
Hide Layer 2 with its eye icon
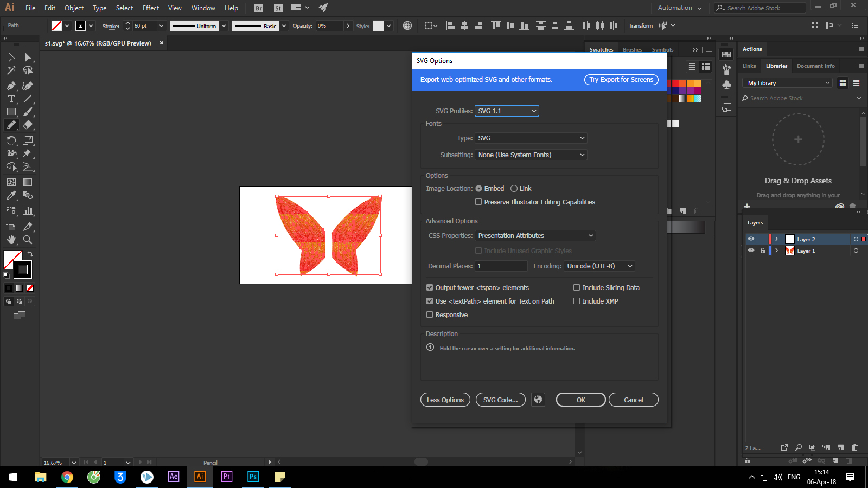pos(751,239)
